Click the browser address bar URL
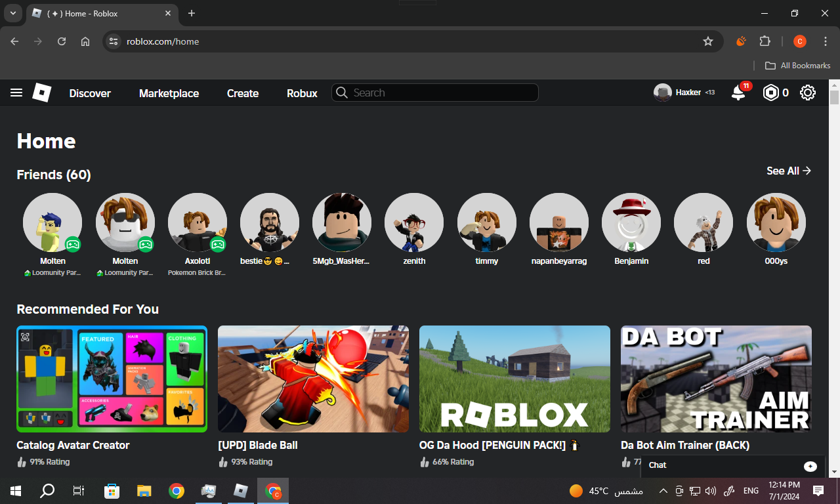 [x=163, y=41]
